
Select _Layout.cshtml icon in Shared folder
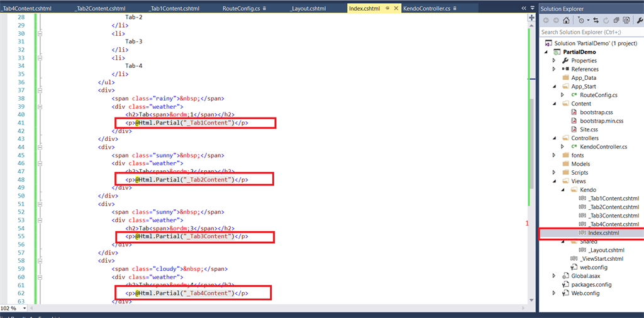click(x=582, y=250)
